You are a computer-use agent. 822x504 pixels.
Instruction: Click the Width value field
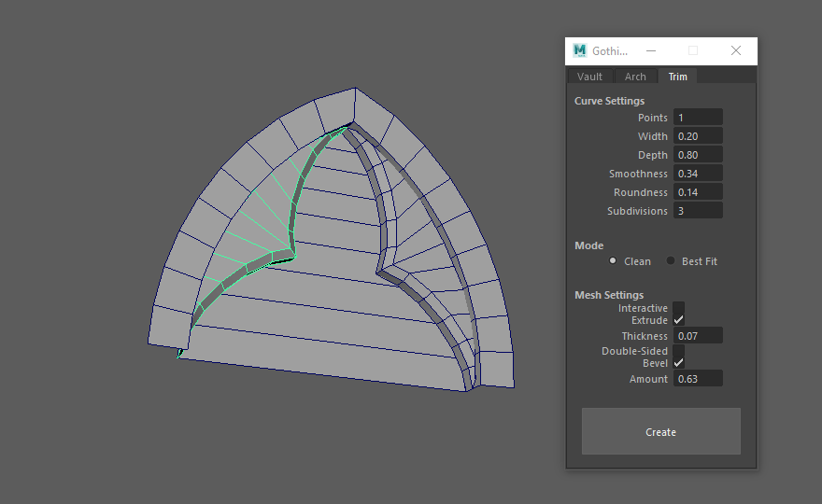(x=698, y=136)
